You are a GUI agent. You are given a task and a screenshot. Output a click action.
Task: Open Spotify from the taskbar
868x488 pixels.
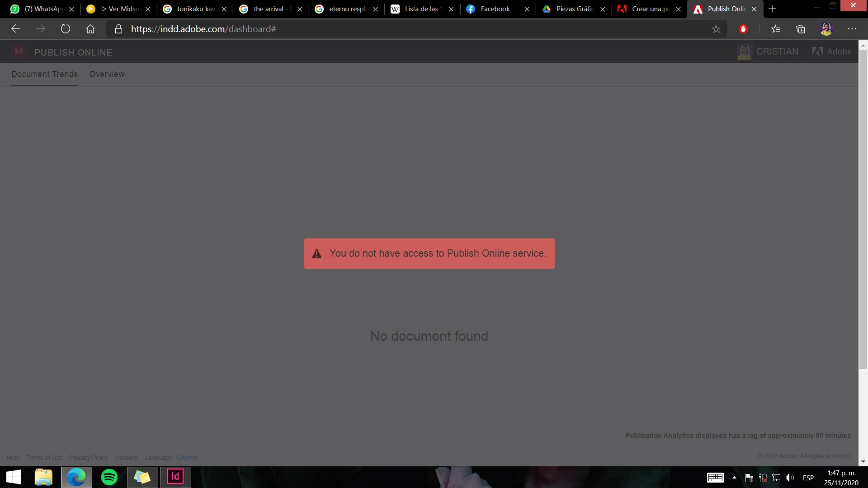click(x=109, y=477)
